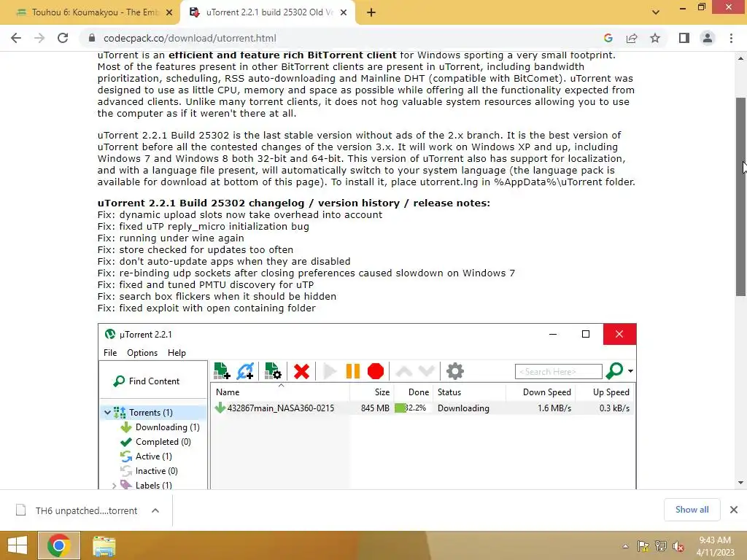
Task: Click the green magnifier search icon
Action: click(x=614, y=371)
